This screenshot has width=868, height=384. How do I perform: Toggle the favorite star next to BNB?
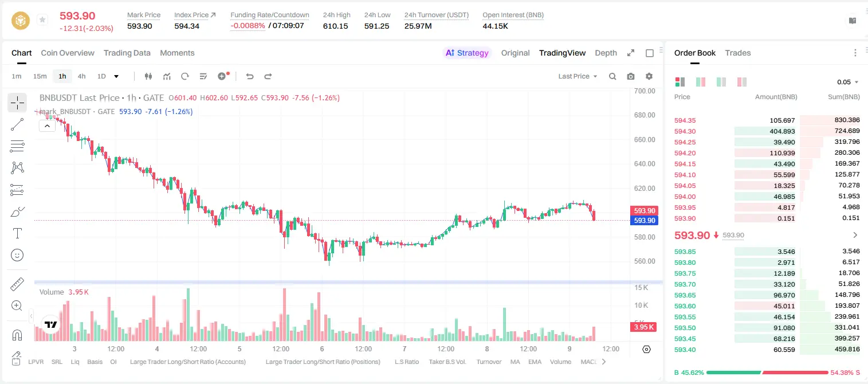click(x=42, y=20)
